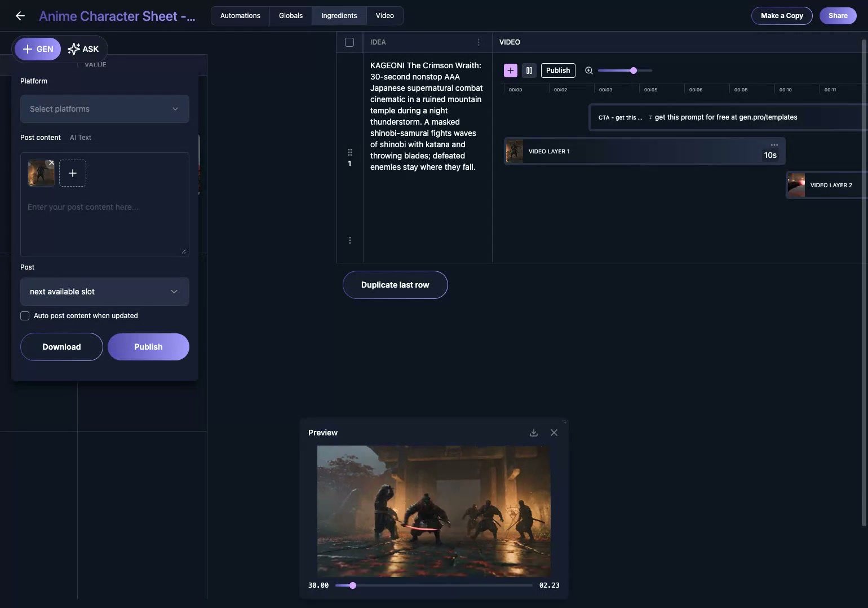Adjust the timeline zoom slider
Image resolution: width=868 pixels, height=608 pixels.
634,71
